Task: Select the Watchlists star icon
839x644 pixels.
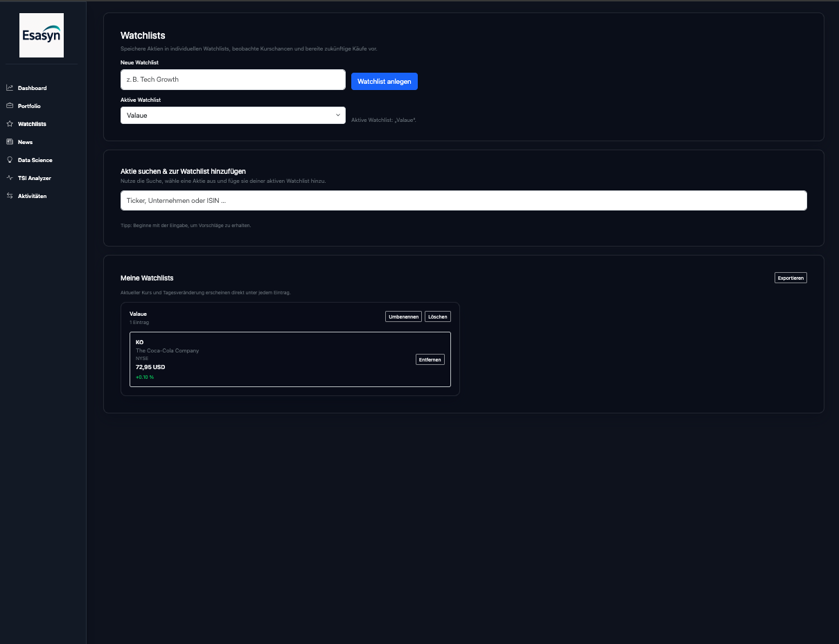Action: point(10,124)
